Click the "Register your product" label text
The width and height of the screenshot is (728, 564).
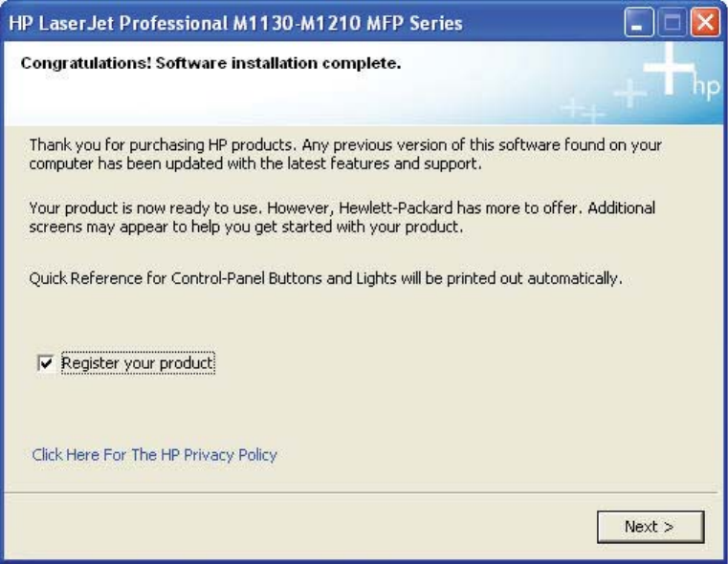[138, 363]
